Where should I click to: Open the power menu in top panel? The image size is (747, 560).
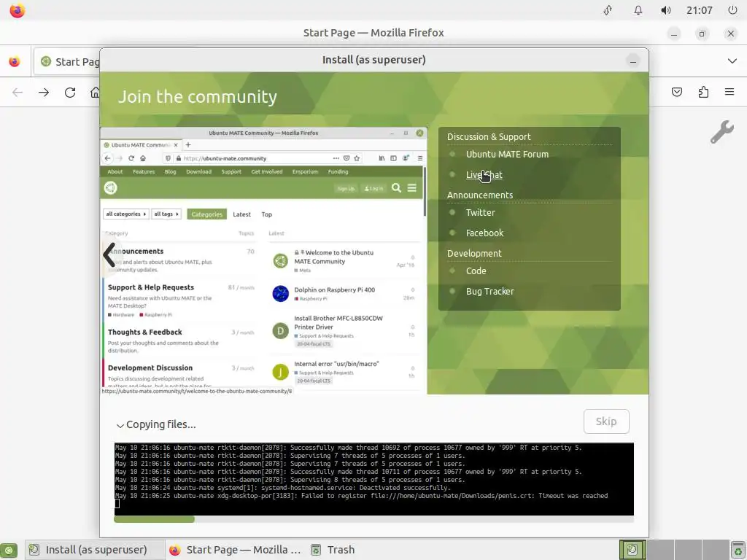732,10
